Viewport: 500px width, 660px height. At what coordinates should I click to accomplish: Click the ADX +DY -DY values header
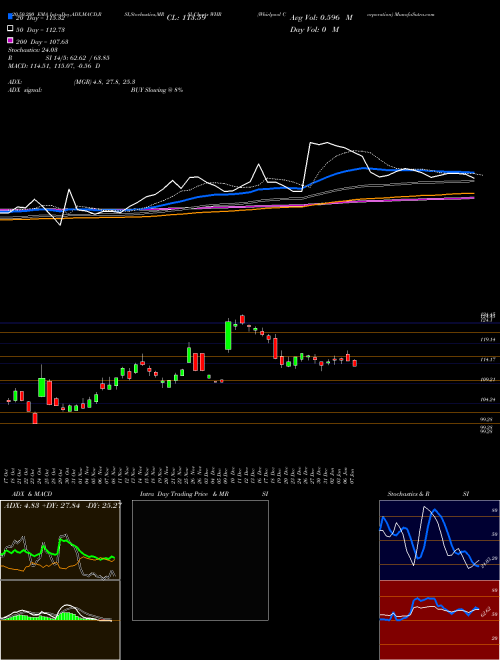63,505
